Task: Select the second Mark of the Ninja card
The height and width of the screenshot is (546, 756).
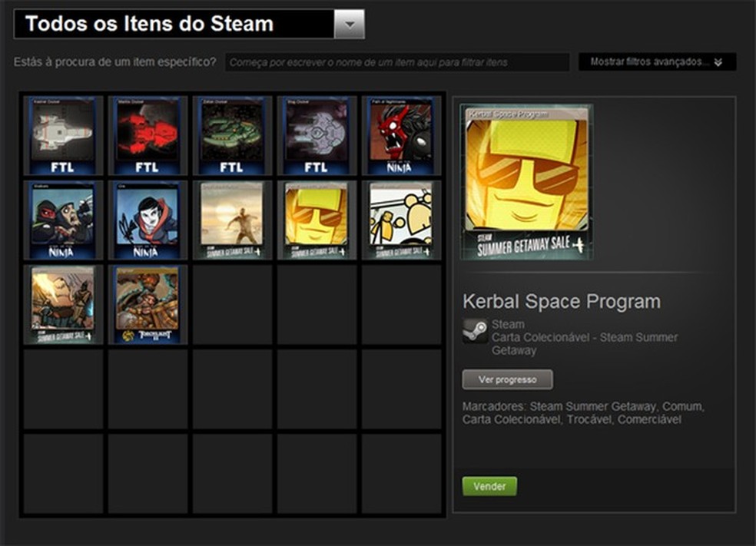Action: click(x=147, y=221)
